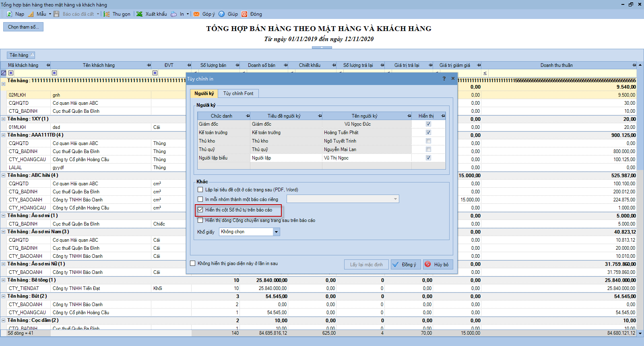Image resolution: width=644 pixels, height=346 pixels.
Task: Click the Giúp help question icon
Action: click(x=222, y=14)
